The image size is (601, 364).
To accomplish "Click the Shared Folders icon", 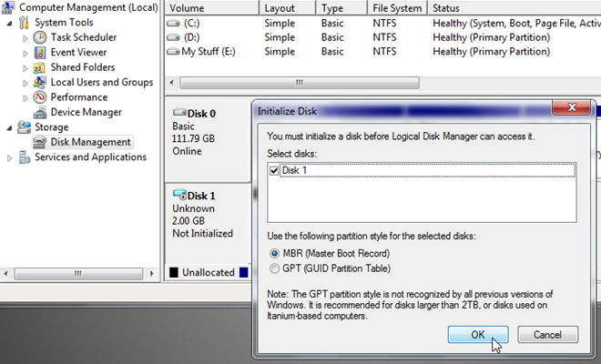I will (39, 67).
